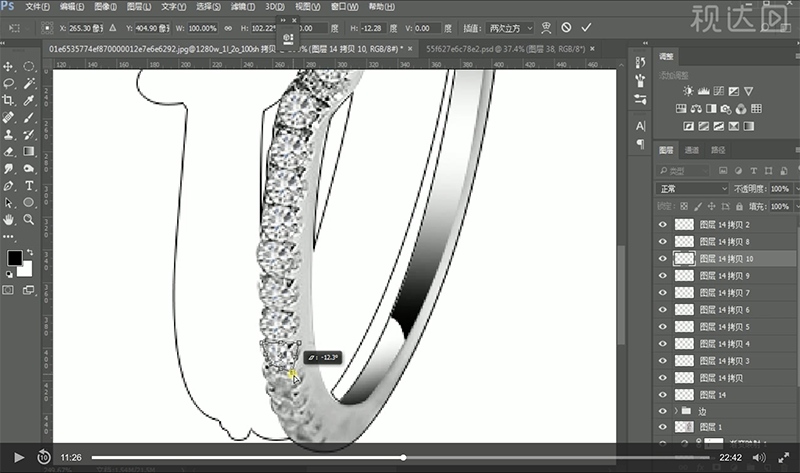Select the Hand tool

[x=8, y=220]
